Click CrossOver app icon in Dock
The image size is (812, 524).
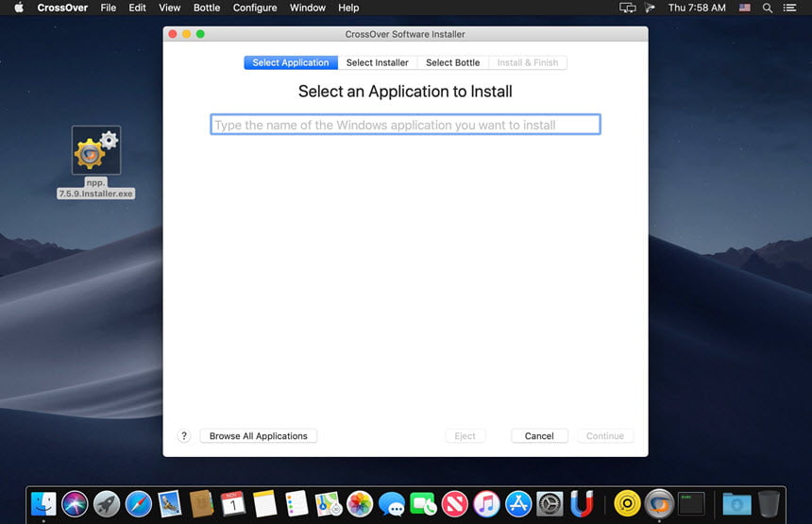click(659, 503)
